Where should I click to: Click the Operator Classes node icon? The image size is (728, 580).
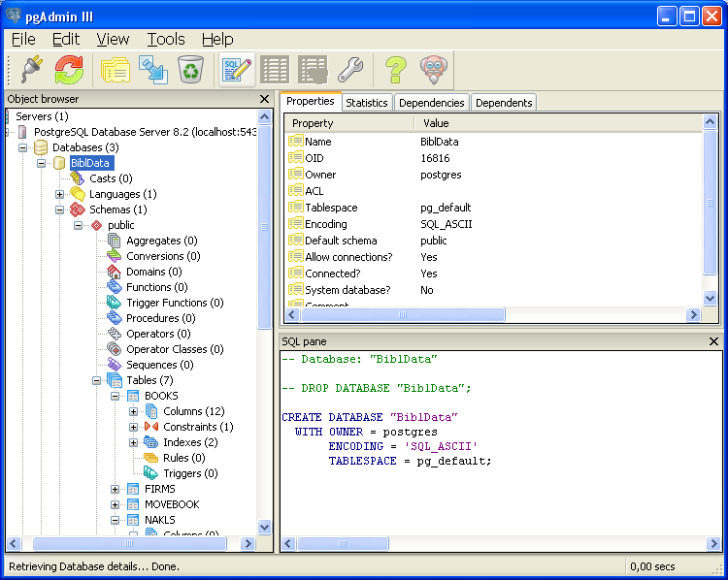[x=115, y=349]
